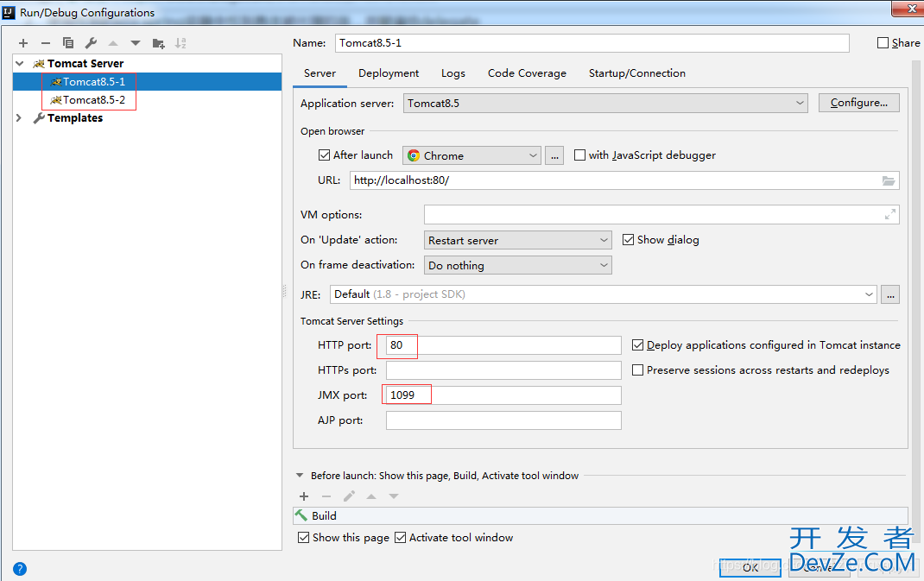Open the Startup/Connection tab
924x581 pixels.
[637, 73]
